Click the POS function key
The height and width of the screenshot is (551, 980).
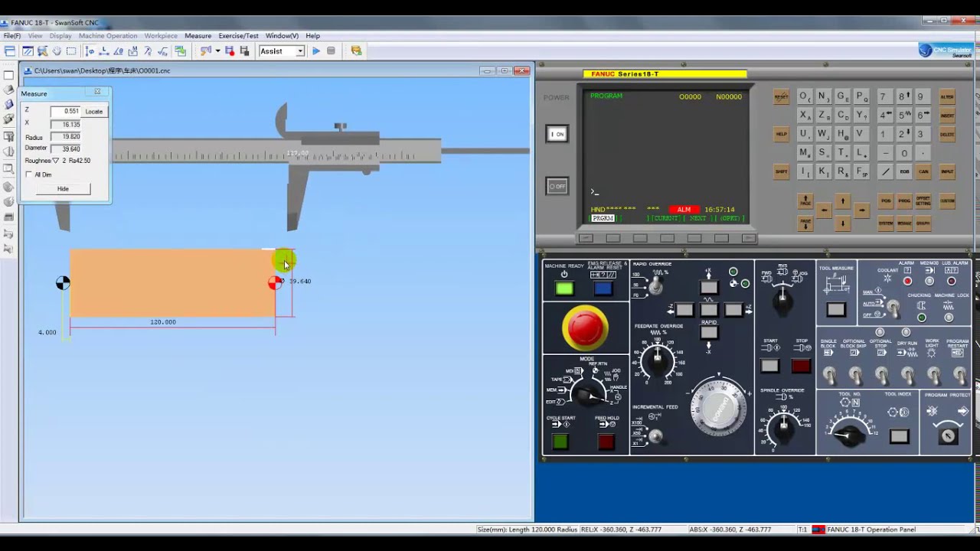(886, 201)
